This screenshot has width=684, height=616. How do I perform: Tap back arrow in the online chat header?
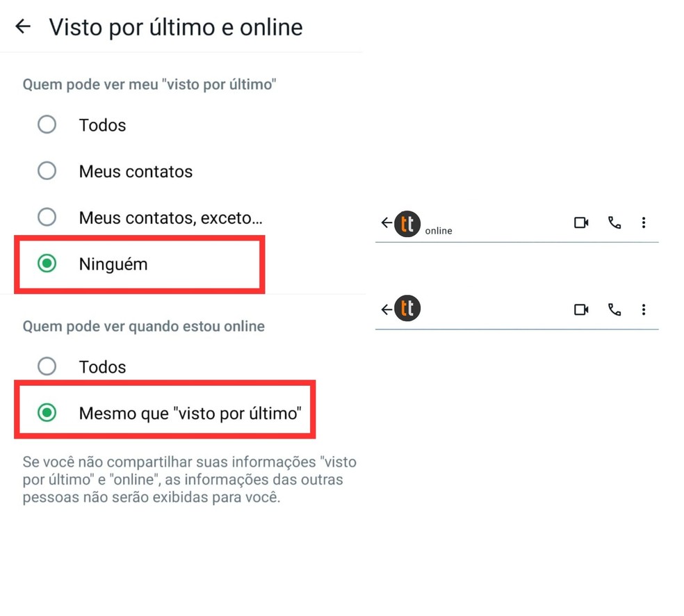coord(386,223)
